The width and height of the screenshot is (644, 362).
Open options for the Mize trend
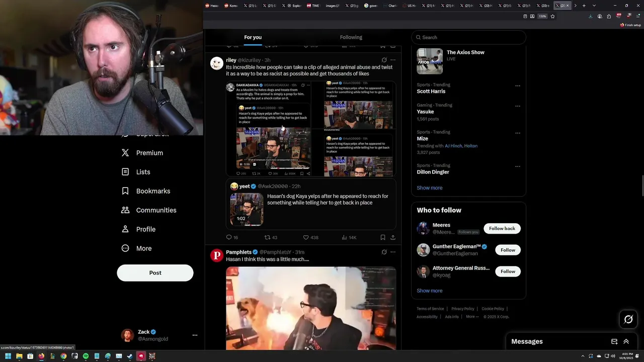(x=517, y=133)
